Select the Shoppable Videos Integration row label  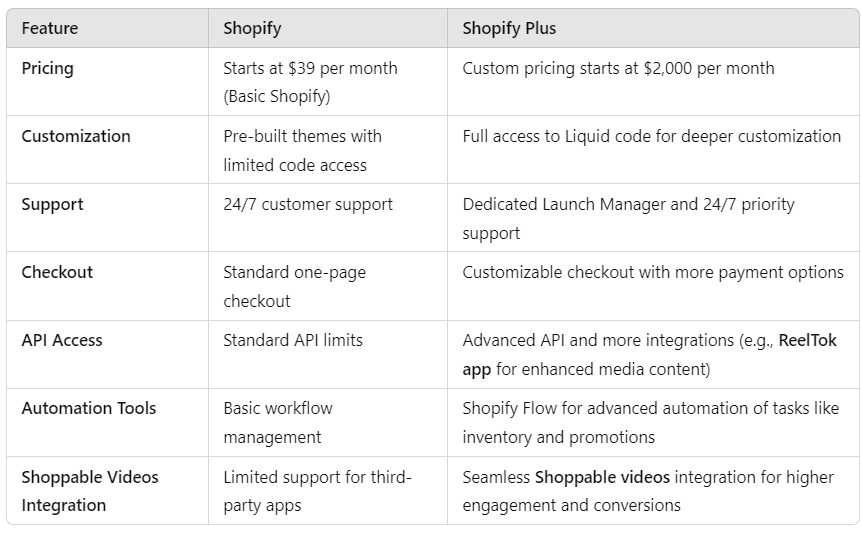90,491
